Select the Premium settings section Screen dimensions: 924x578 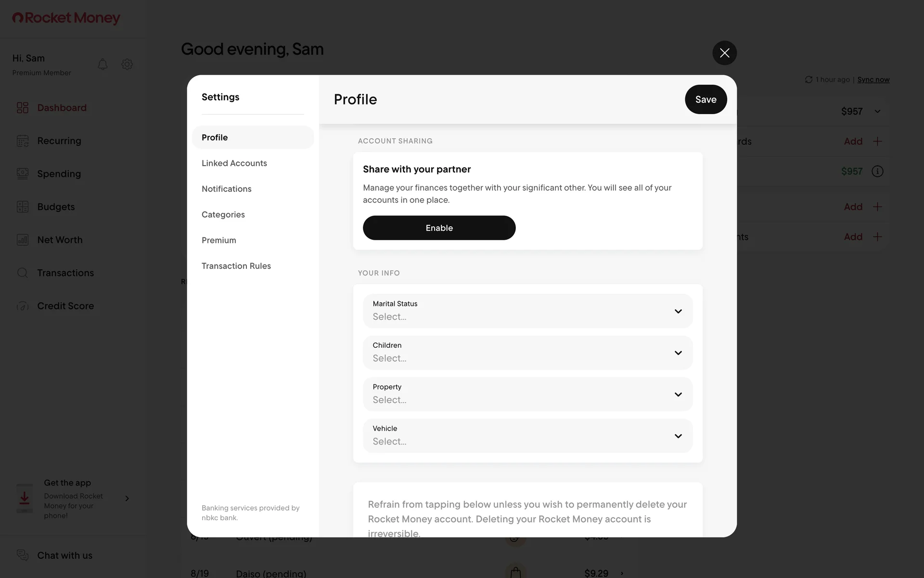[219, 240]
